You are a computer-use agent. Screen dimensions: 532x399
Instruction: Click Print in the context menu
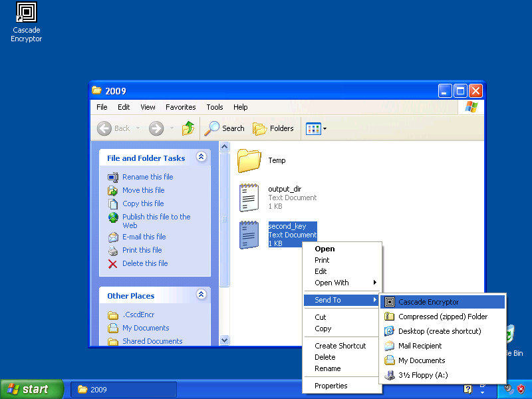pyautogui.click(x=342, y=260)
